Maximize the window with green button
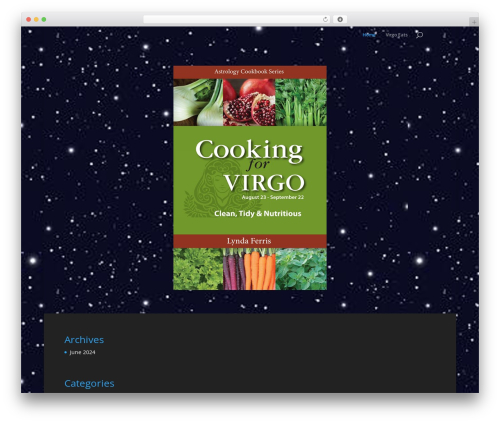 tap(44, 19)
